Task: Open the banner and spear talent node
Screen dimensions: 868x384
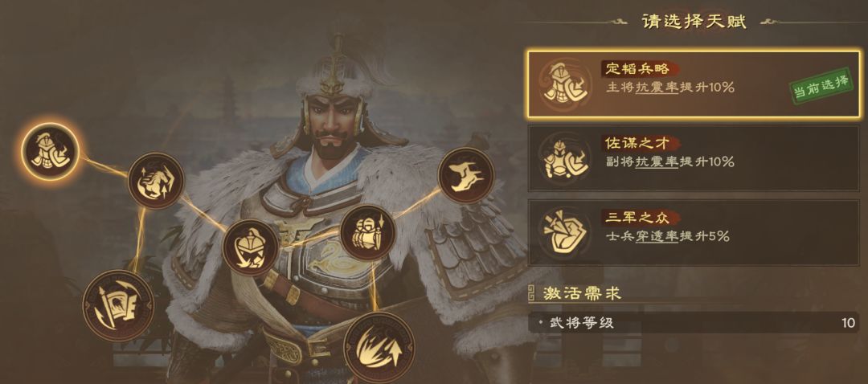Action: pyautogui.click(x=118, y=305)
